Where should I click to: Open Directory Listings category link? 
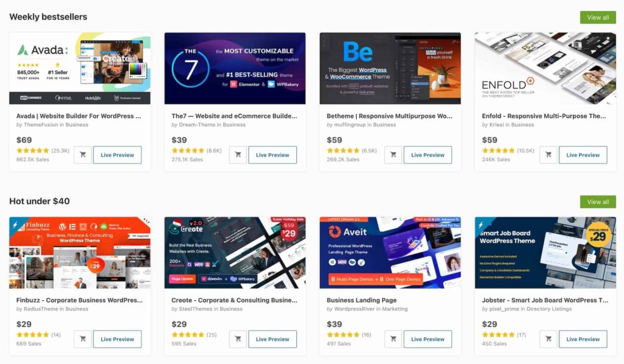549,309
